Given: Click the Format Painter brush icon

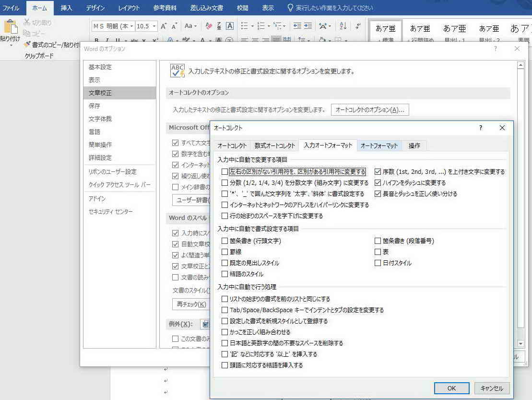Looking at the screenshot, I should tap(27, 45).
